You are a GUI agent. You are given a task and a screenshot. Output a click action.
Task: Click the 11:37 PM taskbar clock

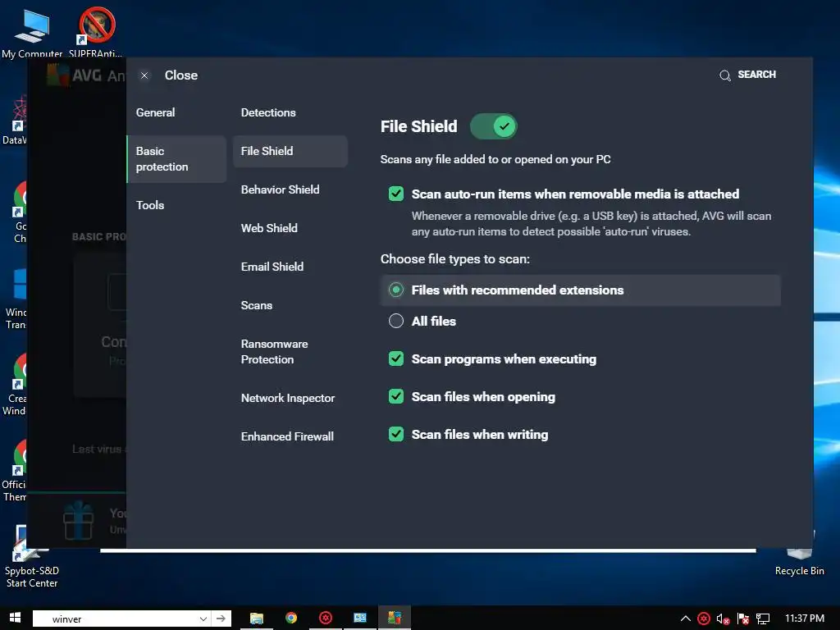805,619
